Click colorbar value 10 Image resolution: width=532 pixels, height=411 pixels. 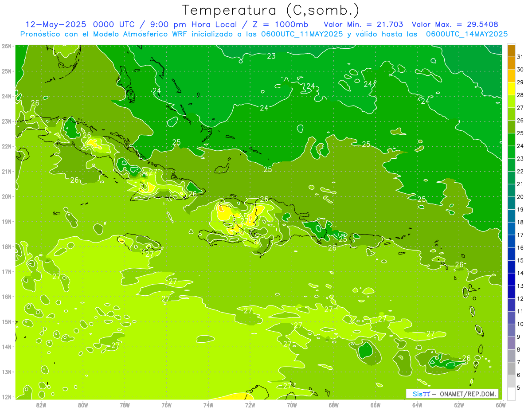click(520, 324)
